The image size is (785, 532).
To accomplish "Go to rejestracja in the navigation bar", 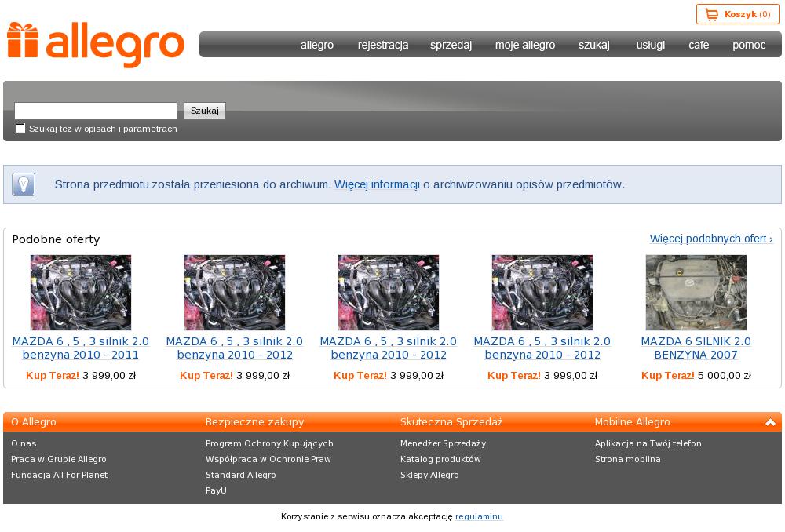I will click(x=383, y=45).
